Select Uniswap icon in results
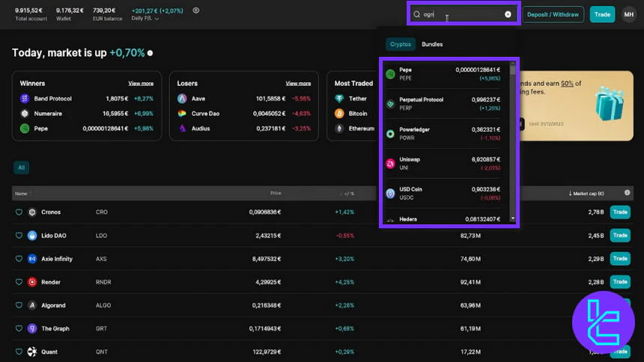Viewport: 644px width, 362px height. coord(390,164)
